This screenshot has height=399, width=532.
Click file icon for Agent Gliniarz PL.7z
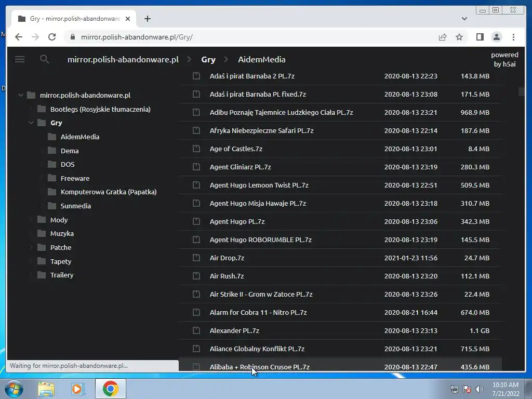click(196, 167)
